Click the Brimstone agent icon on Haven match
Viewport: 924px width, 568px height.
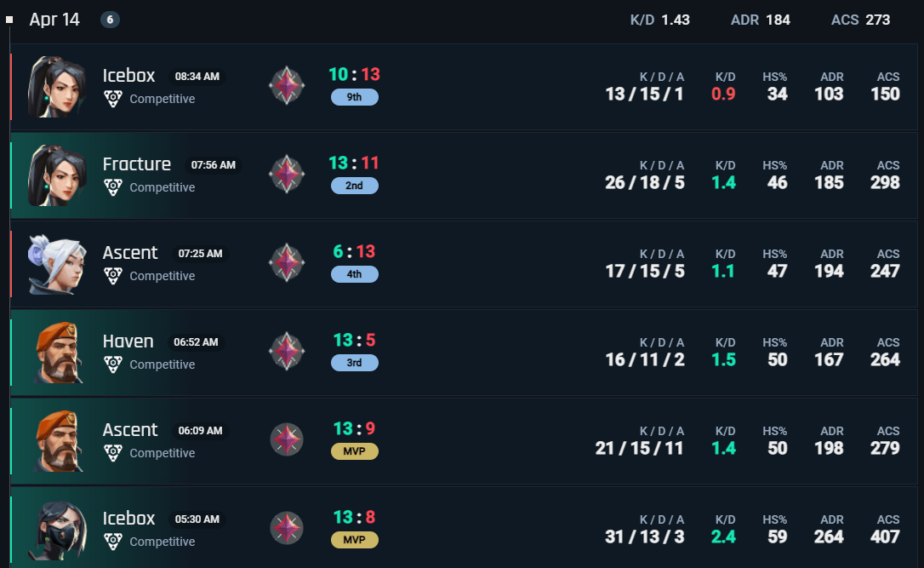(56, 352)
